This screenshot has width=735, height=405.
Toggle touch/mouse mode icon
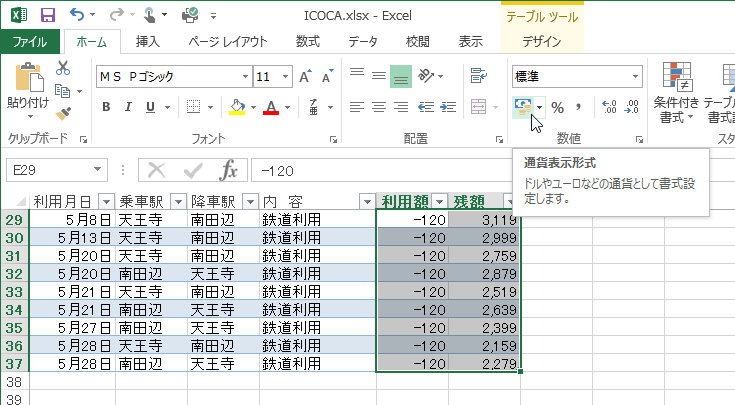(150, 15)
